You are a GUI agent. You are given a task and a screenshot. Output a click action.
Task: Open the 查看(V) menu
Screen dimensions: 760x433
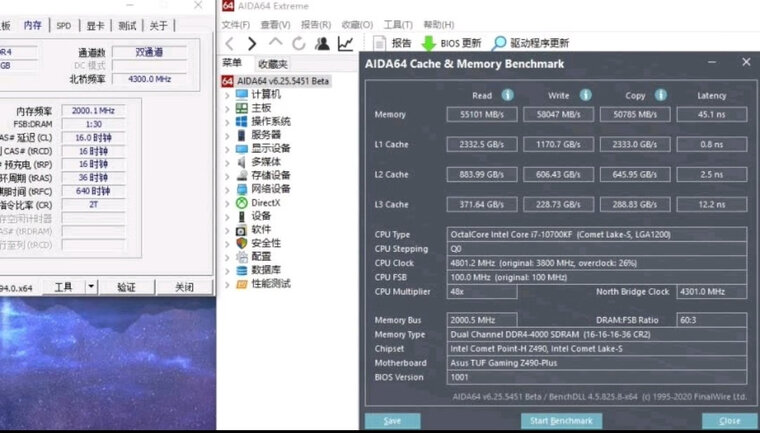coord(275,25)
